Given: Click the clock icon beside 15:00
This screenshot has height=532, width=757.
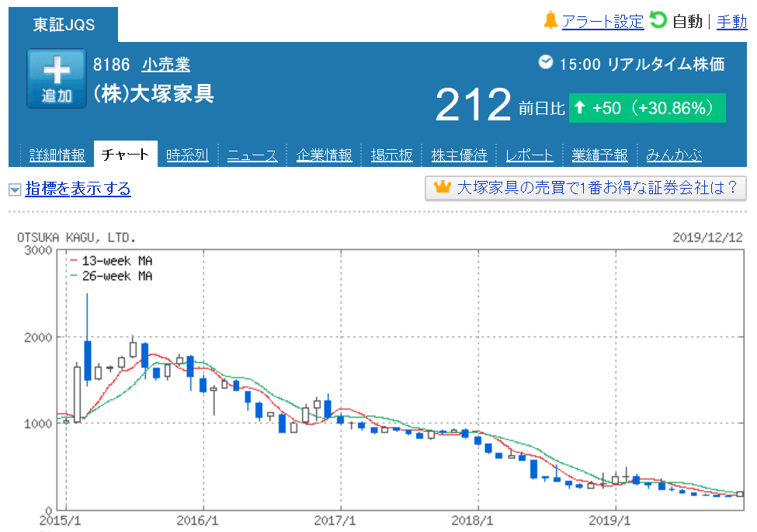Looking at the screenshot, I should point(546,62).
